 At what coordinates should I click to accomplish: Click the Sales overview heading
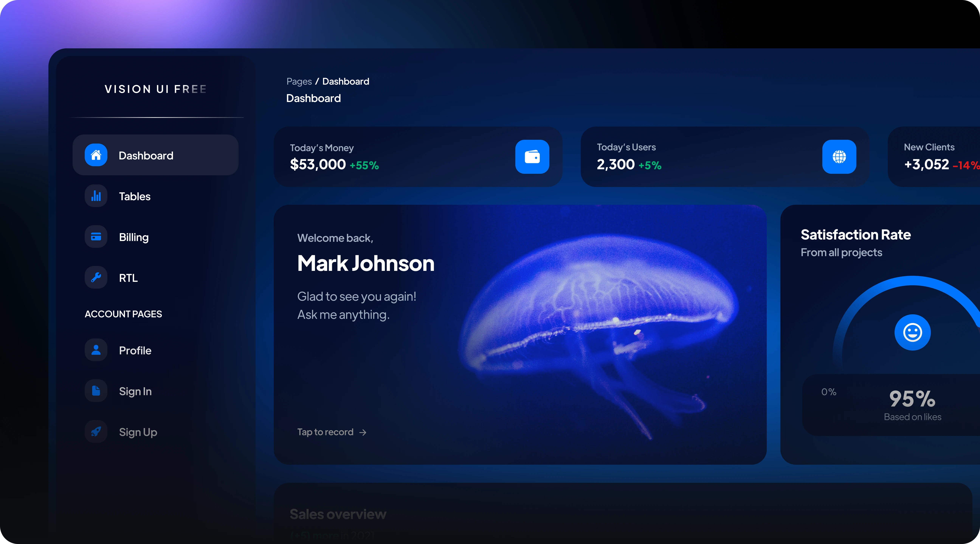338,514
